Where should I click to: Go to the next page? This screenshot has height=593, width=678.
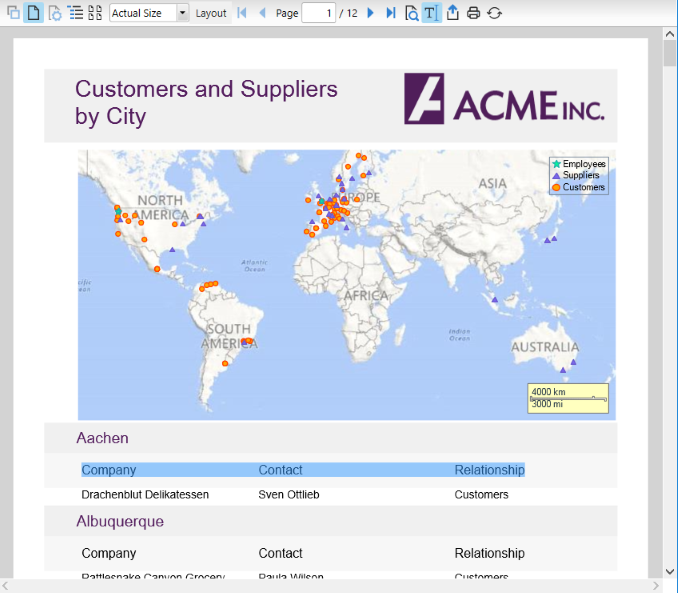click(x=370, y=13)
